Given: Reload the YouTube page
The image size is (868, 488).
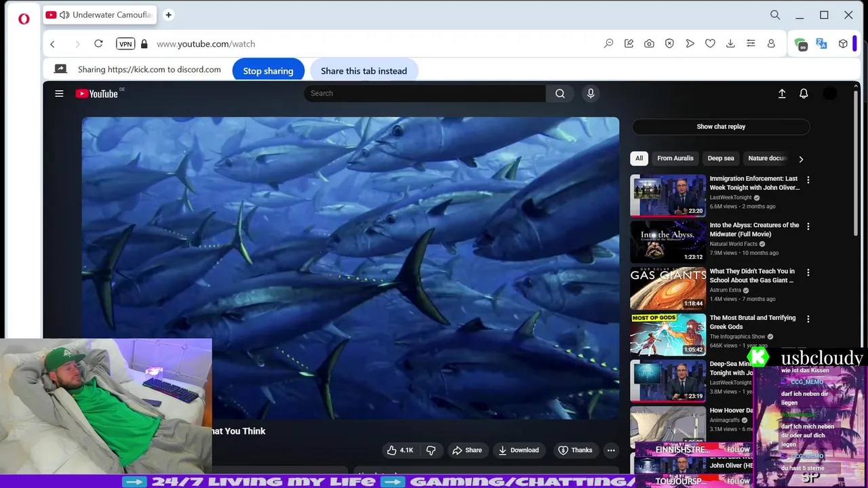Looking at the screenshot, I should [98, 43].
